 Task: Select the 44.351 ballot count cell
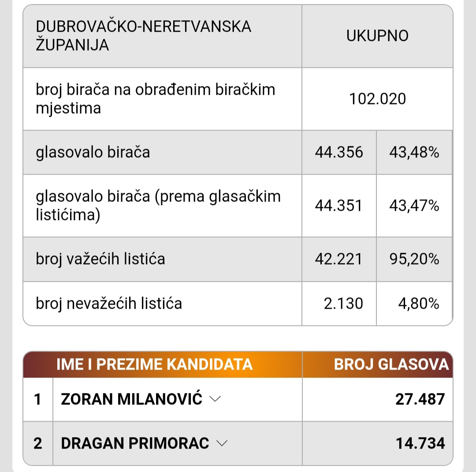[x=339, y=206]
